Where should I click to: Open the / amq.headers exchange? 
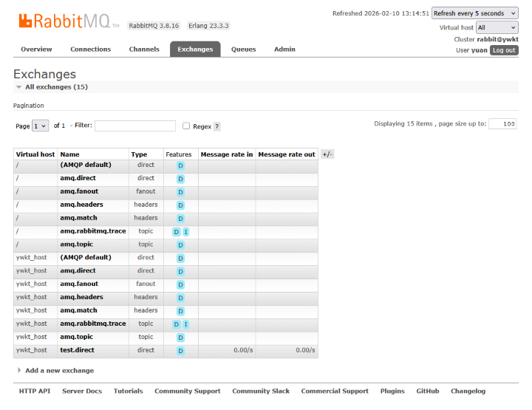tap(81, 205)
